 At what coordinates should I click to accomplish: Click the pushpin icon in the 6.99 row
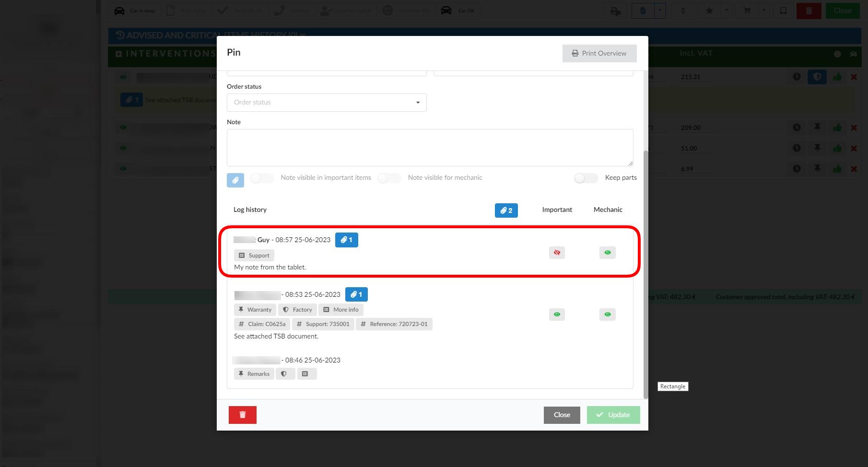[817, 169]
